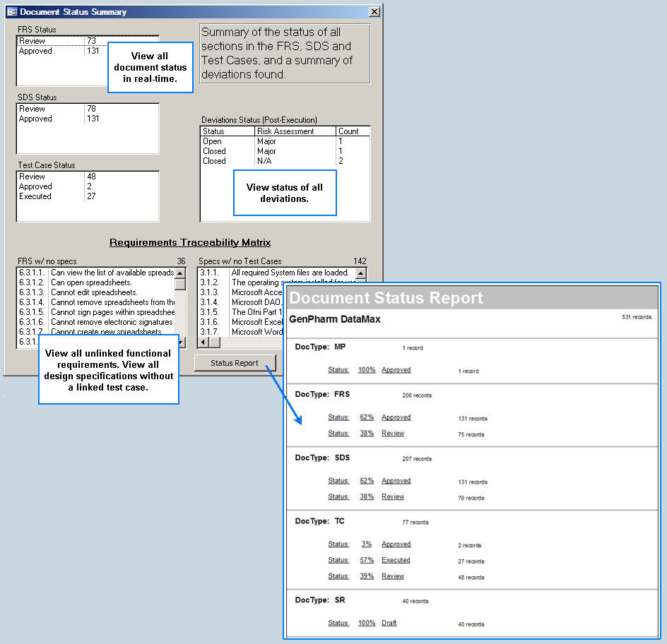Close the Document Status Summary window
Screen dimensions: 667x644
click(x=374, y=12)
